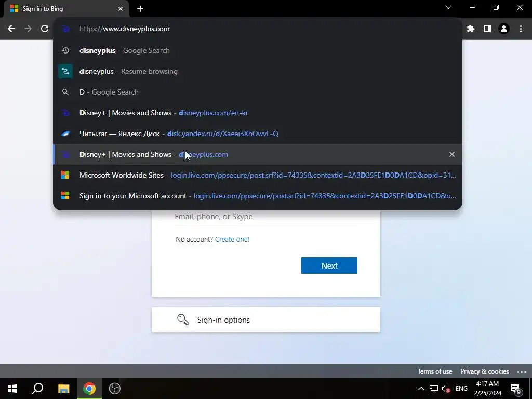Close the Sign in to Bing tab

pyautogui.click(x=121, y=9)
